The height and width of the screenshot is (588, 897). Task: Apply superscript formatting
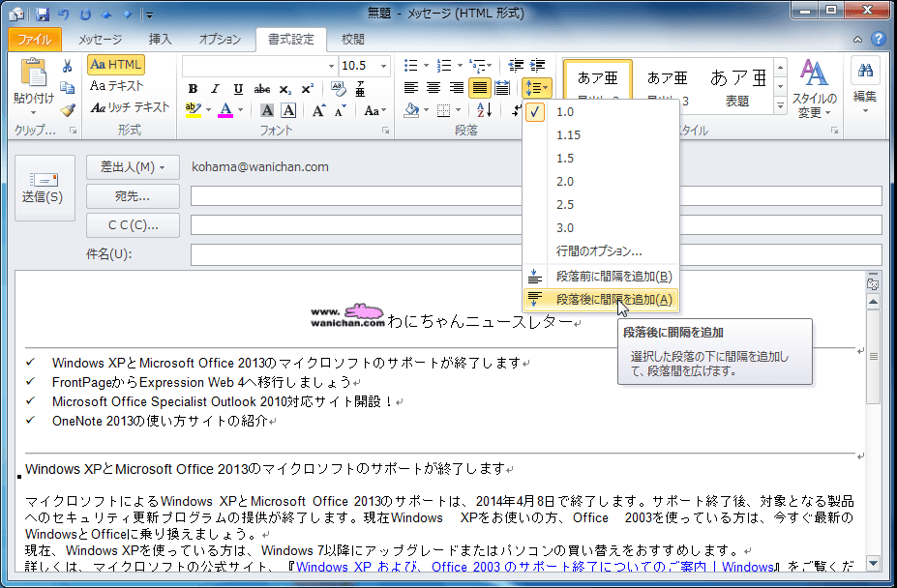point(307,89)
